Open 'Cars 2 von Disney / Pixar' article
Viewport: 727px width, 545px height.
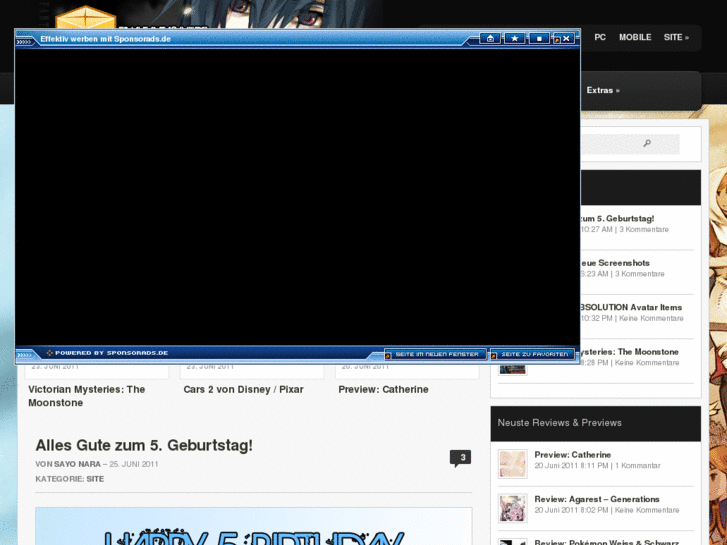[x=243, y=390]
